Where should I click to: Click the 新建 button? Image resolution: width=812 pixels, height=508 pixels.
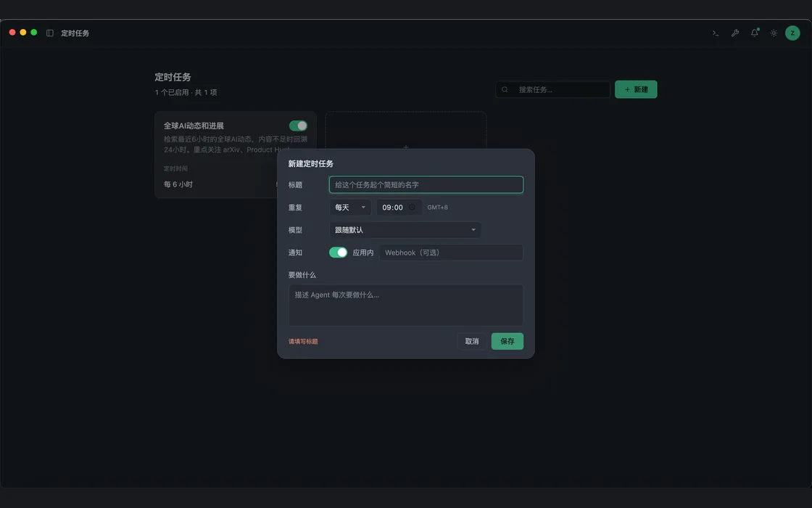pos(636,89)
